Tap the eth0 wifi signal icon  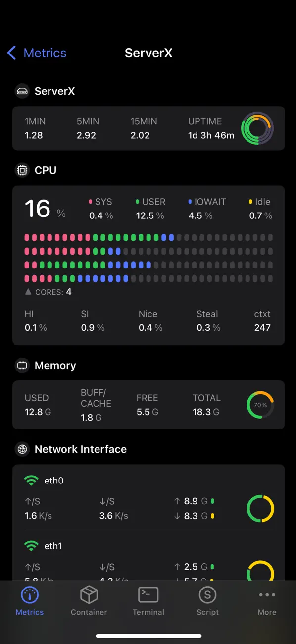(31, 480)
